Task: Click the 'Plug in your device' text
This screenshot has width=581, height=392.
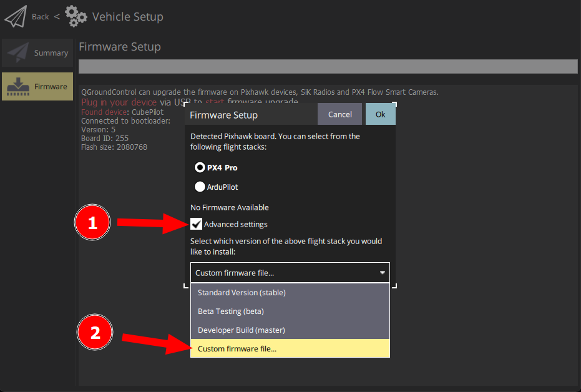Action: (119, 102)
